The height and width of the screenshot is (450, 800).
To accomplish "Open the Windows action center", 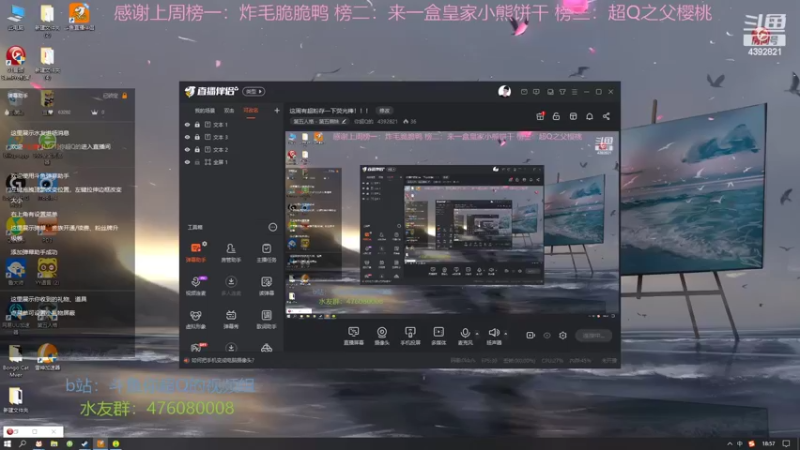I will 786,444.
